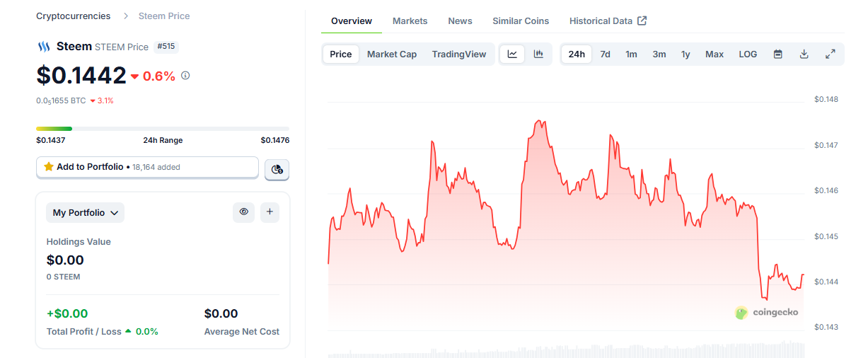
Task: Select the Market Cap chart mode
Action: click(392, 54)
